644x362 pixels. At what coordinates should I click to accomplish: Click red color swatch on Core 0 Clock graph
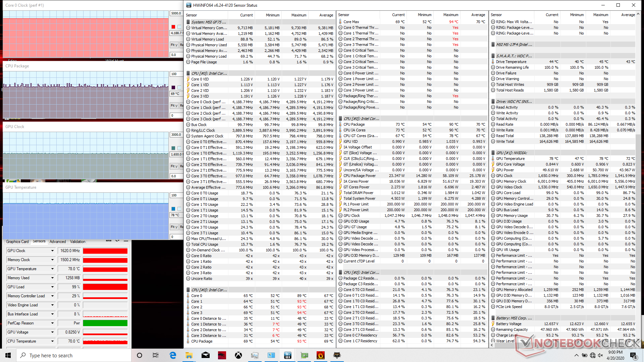click(x=173, y=27)
